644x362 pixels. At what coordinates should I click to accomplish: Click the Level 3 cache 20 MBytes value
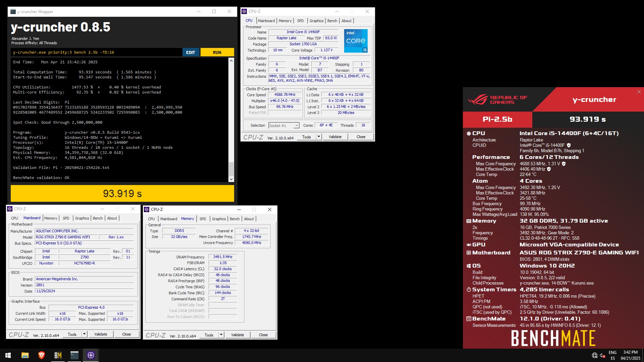click(x=346, y=113)
